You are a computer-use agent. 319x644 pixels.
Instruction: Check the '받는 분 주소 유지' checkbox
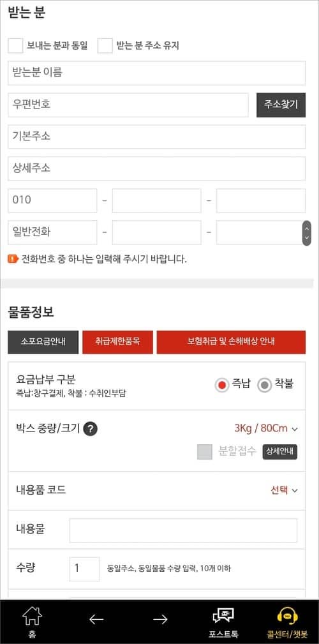105,45
